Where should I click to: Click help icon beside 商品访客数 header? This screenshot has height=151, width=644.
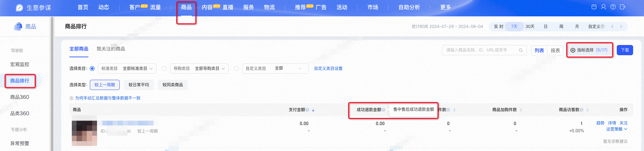[581, 110]
